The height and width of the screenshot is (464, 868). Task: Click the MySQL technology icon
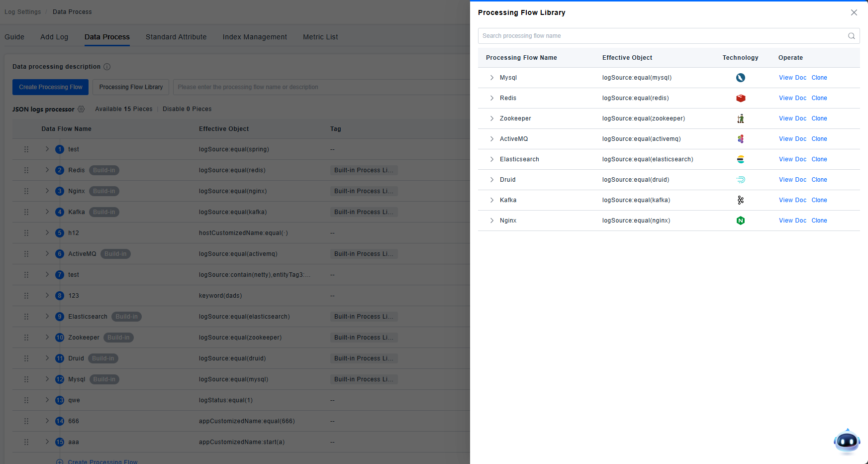[x=740, y=78]
